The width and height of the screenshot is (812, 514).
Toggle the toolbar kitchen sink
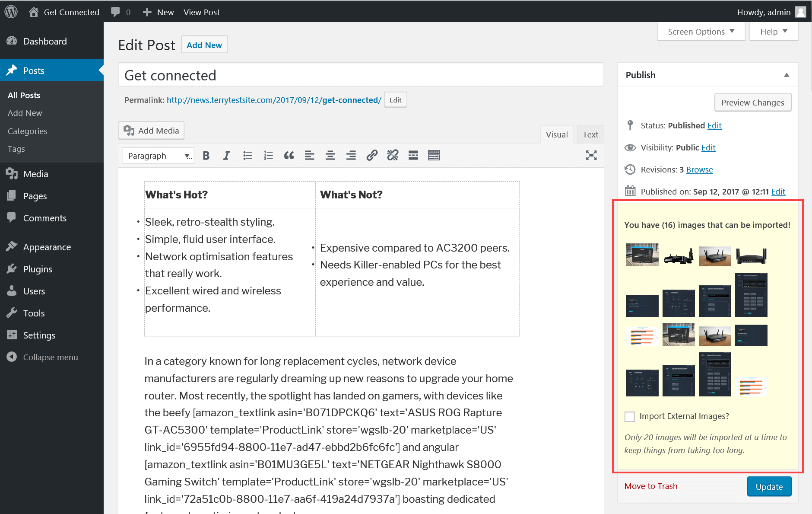coord(434,156)
